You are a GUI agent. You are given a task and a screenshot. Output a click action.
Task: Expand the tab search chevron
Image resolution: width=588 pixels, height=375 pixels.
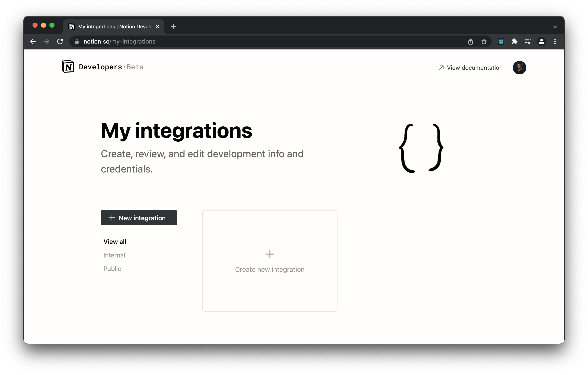(555, 27)
